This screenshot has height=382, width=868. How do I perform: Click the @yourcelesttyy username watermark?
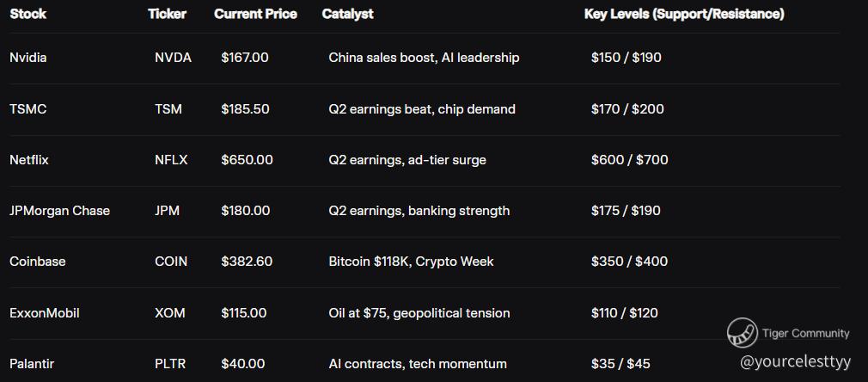pos(794,361)
